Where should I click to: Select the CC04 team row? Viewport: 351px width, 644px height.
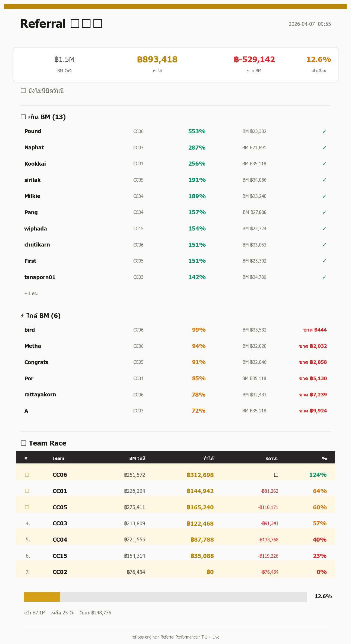[175, 539]
